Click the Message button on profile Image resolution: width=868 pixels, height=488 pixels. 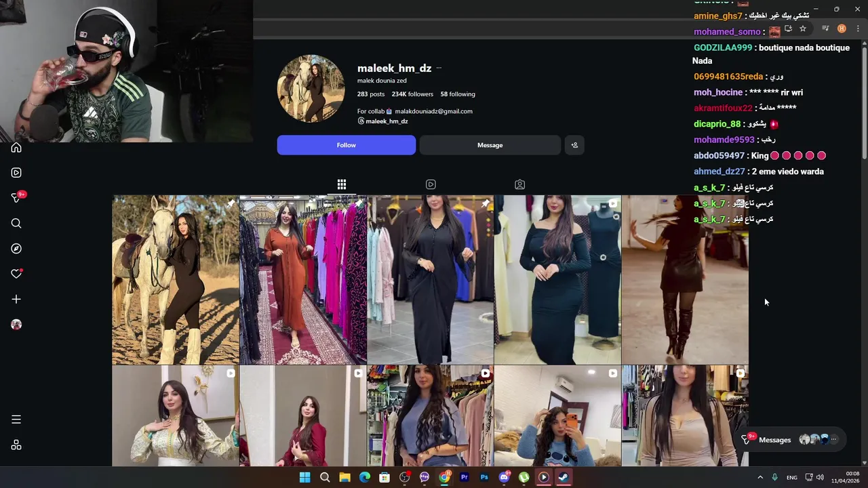coord(490,145)
